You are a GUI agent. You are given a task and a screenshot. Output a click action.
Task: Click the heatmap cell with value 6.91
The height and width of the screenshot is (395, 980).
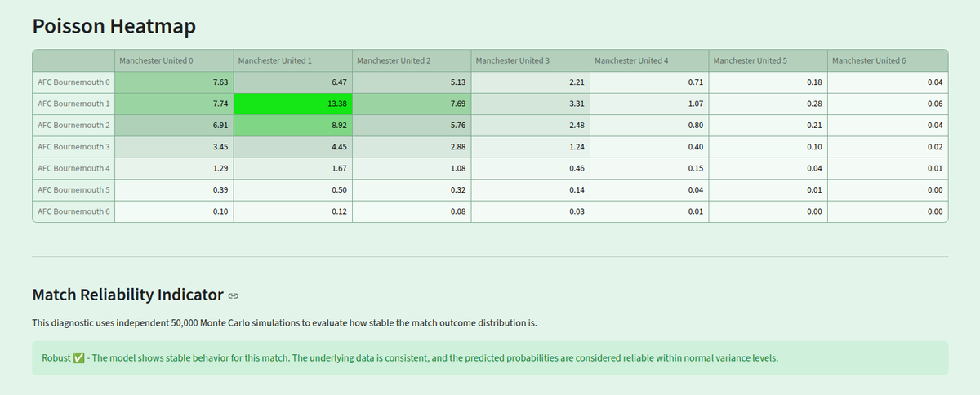(x=174, y=125)
